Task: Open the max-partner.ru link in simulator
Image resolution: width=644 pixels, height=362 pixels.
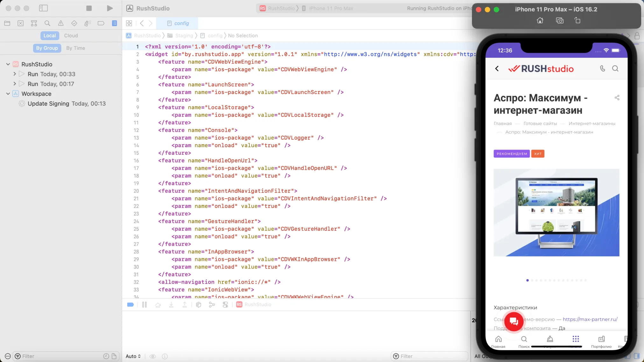Action: [x=590, y=319]
